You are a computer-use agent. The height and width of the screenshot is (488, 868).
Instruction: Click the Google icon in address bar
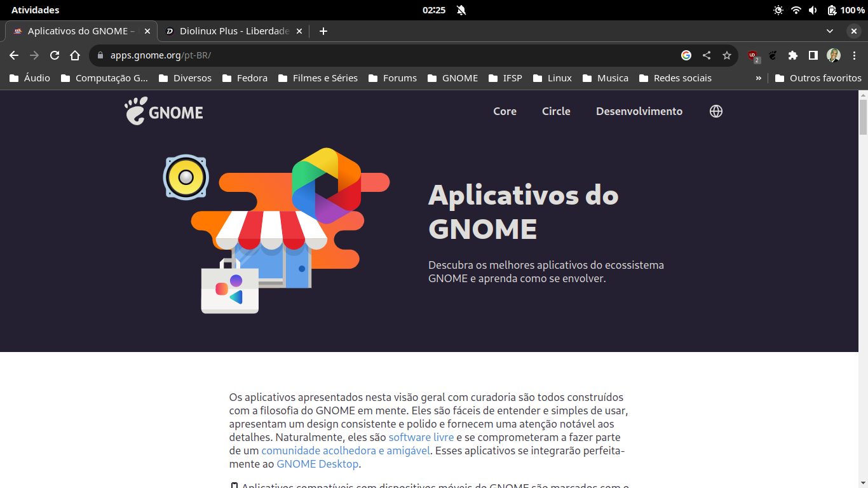[686, 55]
